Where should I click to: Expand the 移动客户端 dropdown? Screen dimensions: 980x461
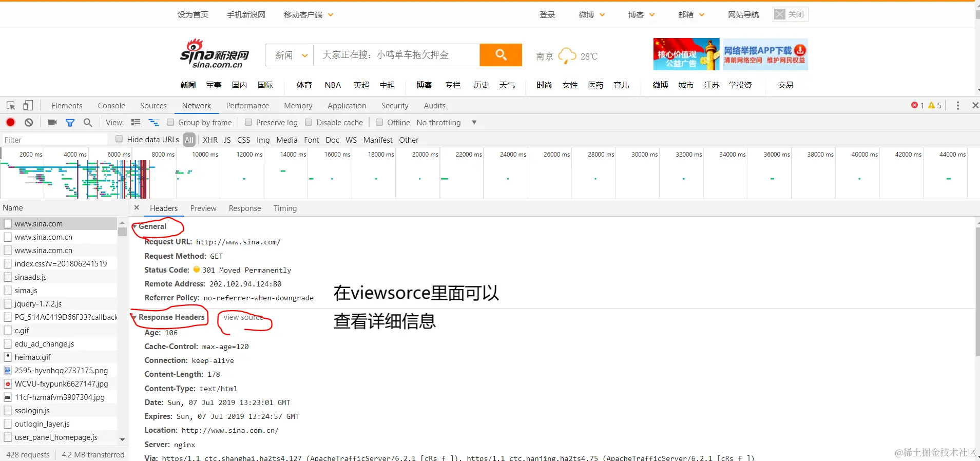309,14
